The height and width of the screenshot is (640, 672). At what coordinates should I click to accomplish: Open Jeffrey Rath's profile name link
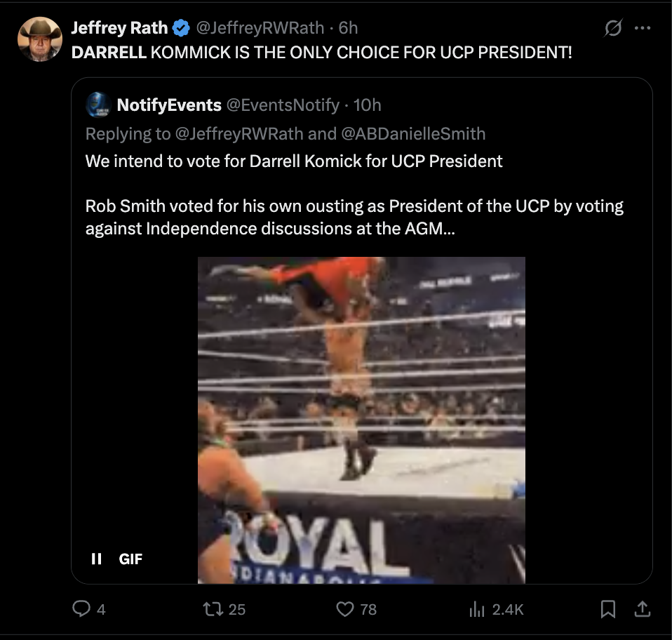[119, 28]
